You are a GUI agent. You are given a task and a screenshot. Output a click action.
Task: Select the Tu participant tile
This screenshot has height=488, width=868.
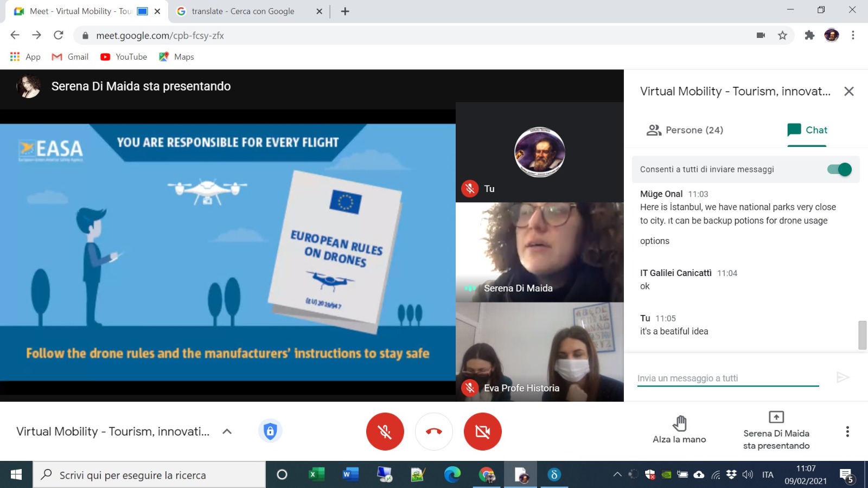[x=540, y=152]
